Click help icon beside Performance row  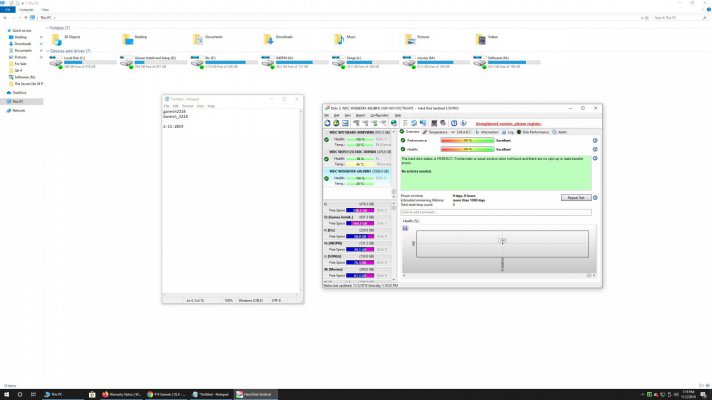pos(595,140)
